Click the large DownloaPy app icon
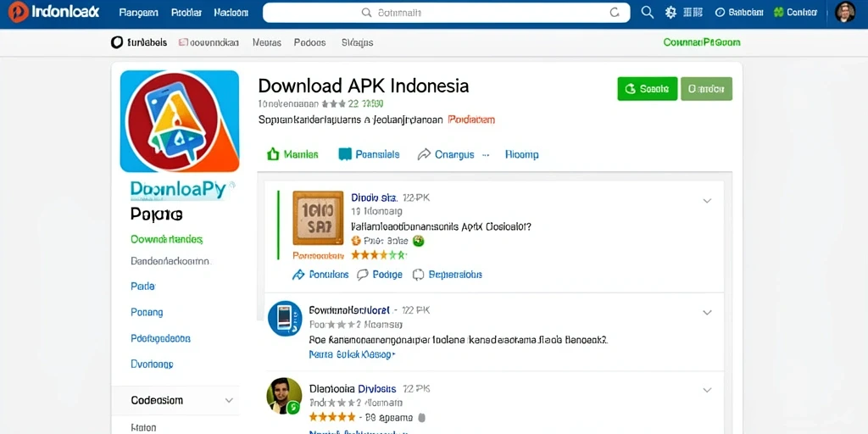Image resolution: width=868 pixels, height=434 pixels. (180, 121)
